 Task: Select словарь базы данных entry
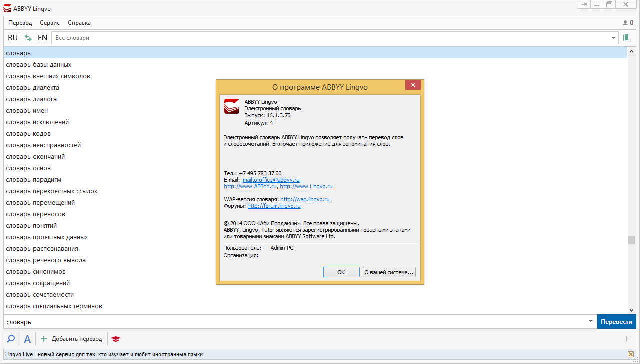click(315, 64)
